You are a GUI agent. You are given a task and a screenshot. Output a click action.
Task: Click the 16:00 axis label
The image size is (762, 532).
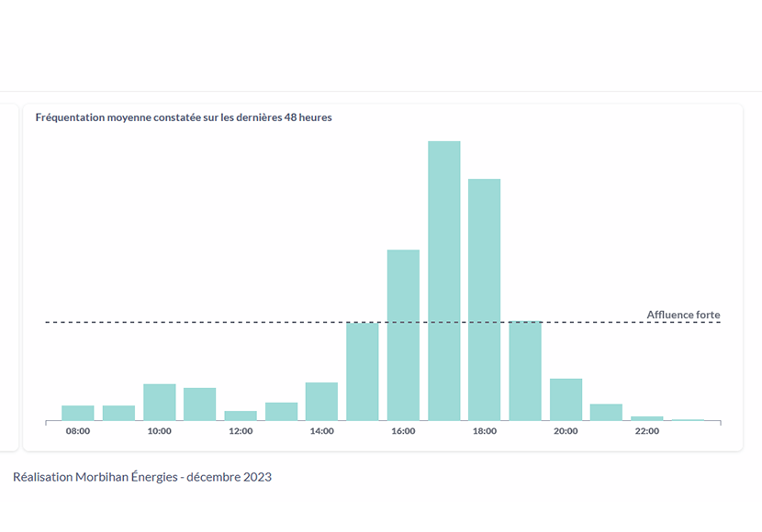pyautogui.click(x=403, y=431)
